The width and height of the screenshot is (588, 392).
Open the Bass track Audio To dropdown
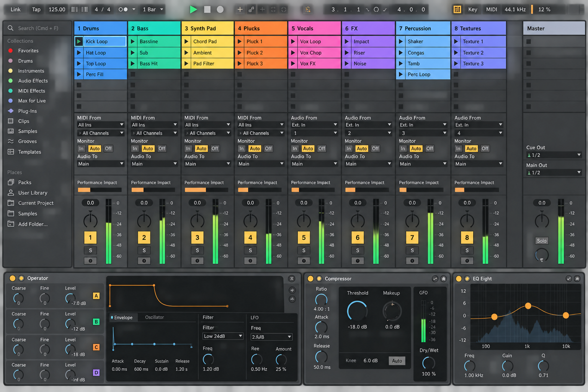point(154,164)
